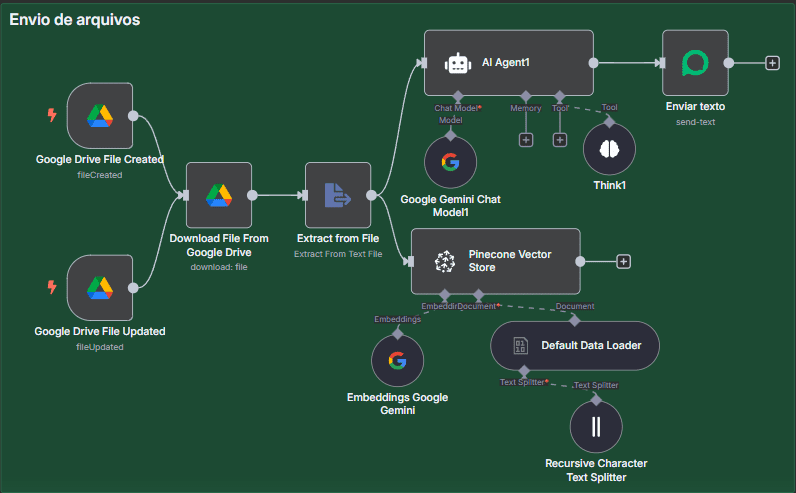Click Pinecone Embedding connector diamond
796x493 pixels.
click(x=445, y=294)
